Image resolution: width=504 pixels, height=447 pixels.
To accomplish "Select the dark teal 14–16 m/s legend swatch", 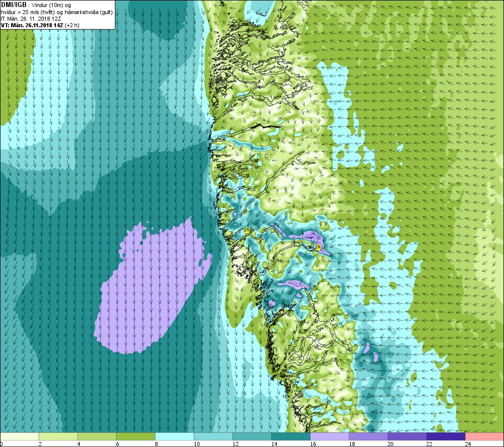I will pos(291,436).
